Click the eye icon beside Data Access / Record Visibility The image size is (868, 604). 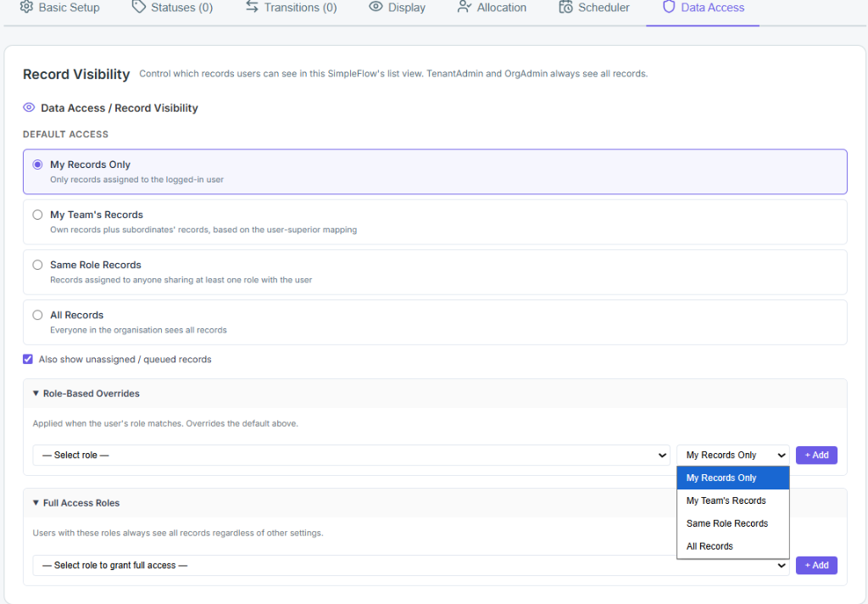point(29,108)
